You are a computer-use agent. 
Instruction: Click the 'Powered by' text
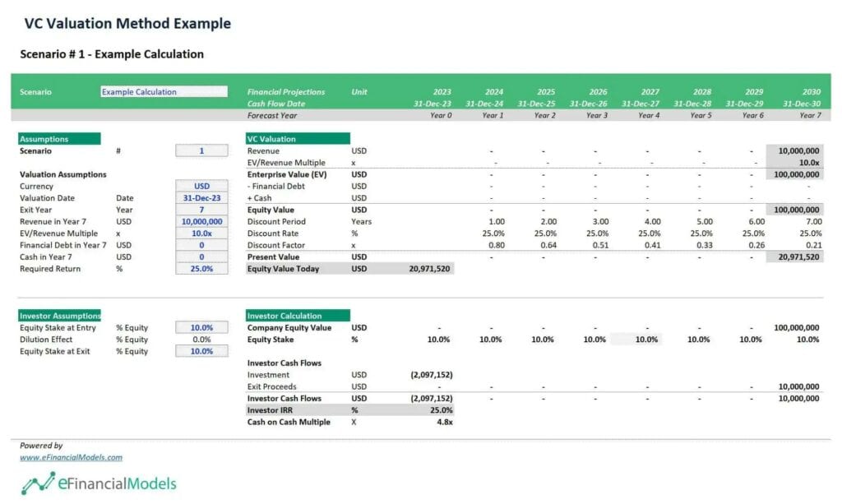coord(41,446)
